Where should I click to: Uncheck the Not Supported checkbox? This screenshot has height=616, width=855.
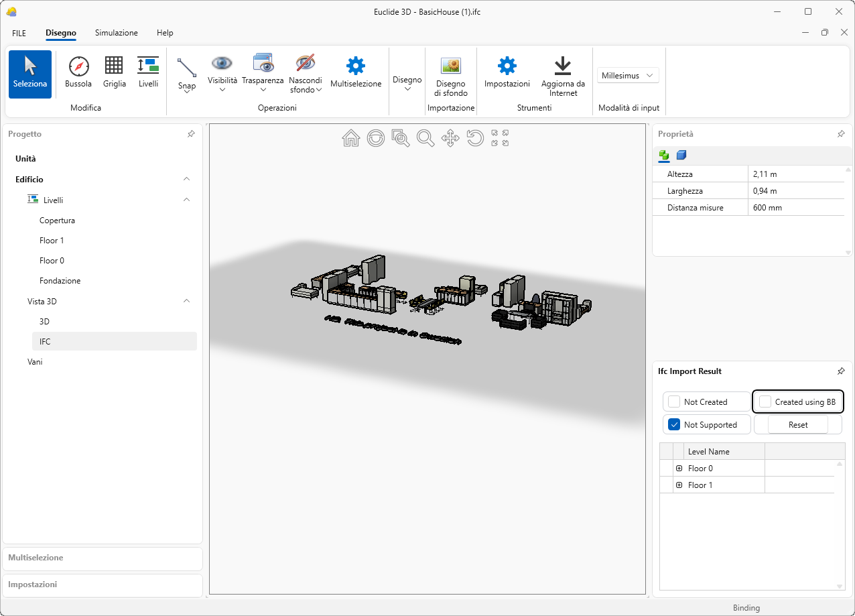pos(674,424)
